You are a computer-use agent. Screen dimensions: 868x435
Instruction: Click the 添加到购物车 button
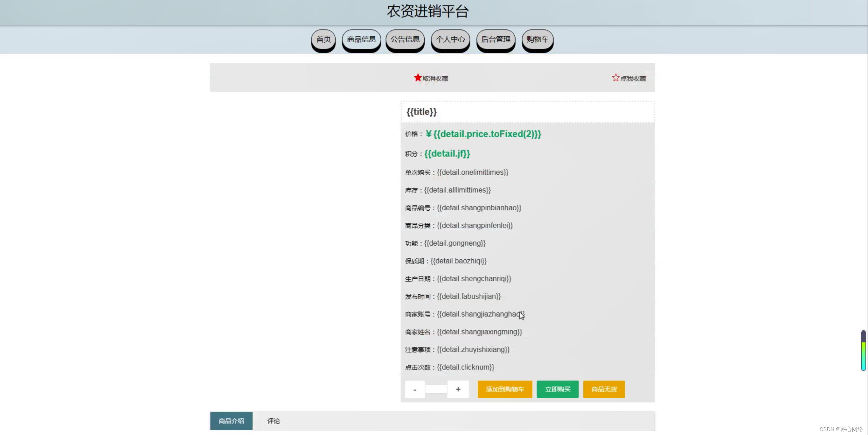(505, 389)
